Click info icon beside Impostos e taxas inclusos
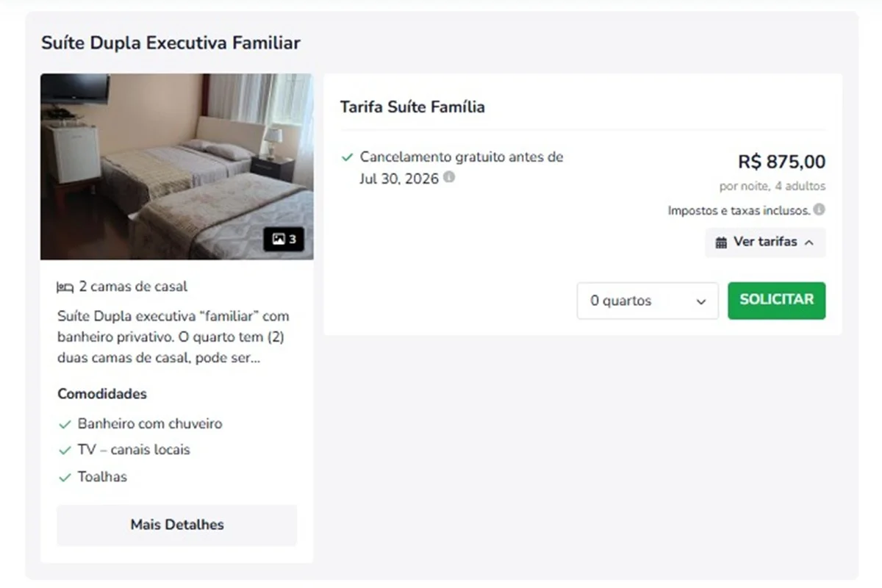 pyautogui.click(x=819, y=209)
